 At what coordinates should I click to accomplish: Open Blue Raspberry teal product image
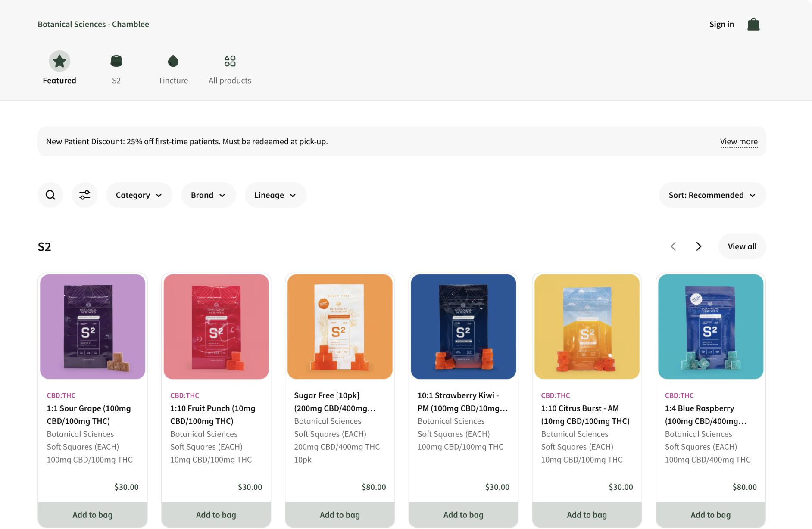[711, 327]
